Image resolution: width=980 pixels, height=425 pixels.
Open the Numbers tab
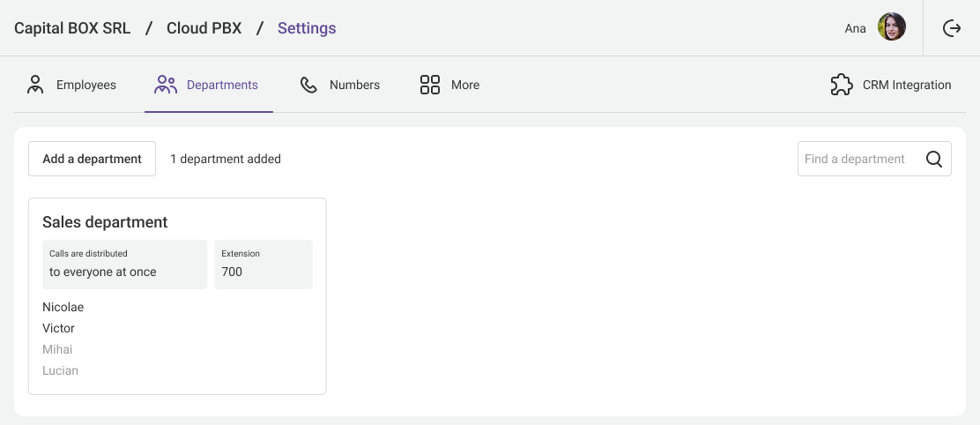coord(354,86)
